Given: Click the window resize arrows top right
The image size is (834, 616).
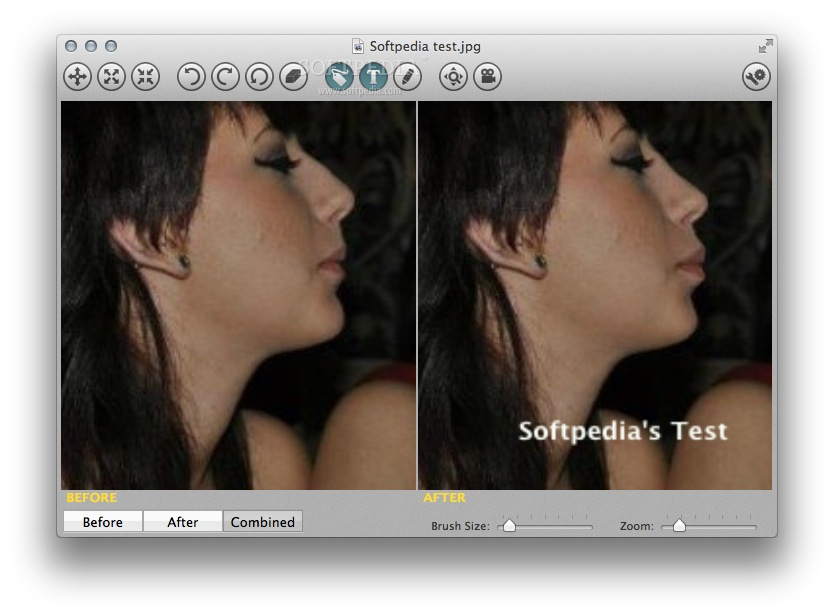Looking at the screenshot, I should click(x=766, y=44).
